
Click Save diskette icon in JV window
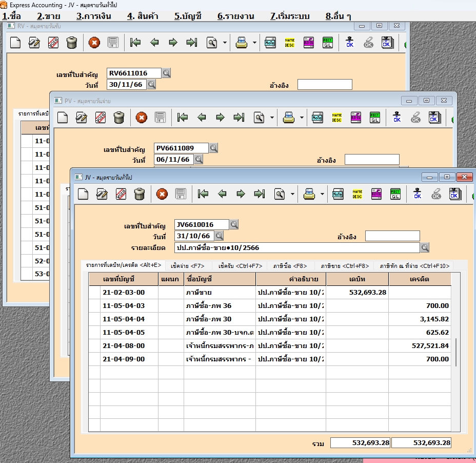(181, 194)
